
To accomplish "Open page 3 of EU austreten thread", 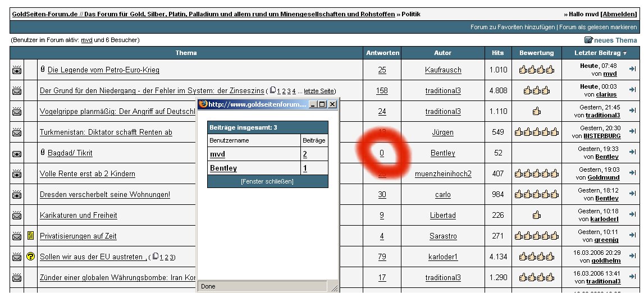I will pyautogui.click(x=172, y=257).
